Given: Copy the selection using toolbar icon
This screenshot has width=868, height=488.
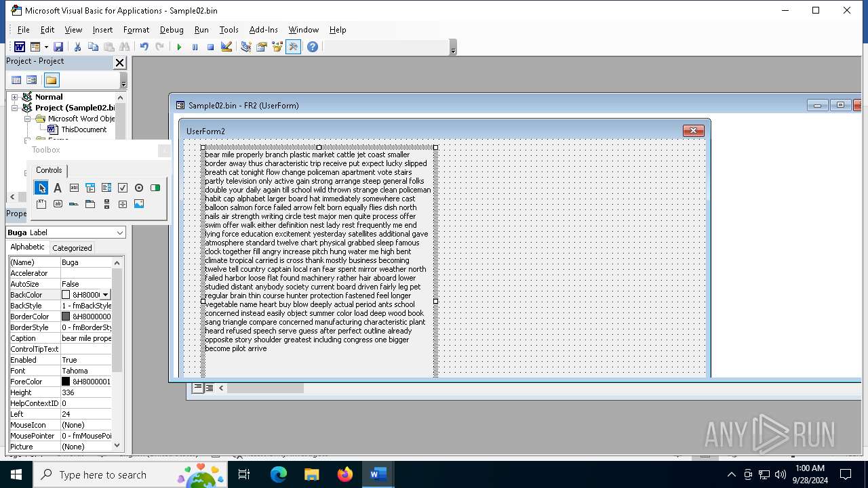Looking at the screenshot, I should (x=93, y=47).
